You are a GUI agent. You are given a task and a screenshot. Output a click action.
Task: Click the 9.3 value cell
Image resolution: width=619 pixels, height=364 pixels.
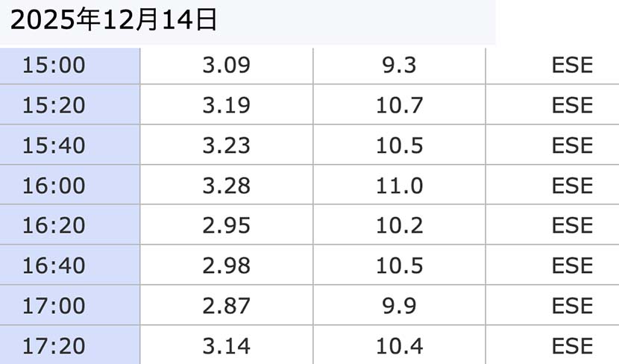(x=399, y=65)
